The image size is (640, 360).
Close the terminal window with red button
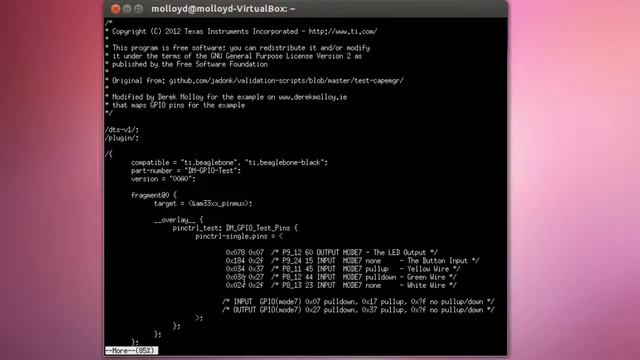click(116, 9)
